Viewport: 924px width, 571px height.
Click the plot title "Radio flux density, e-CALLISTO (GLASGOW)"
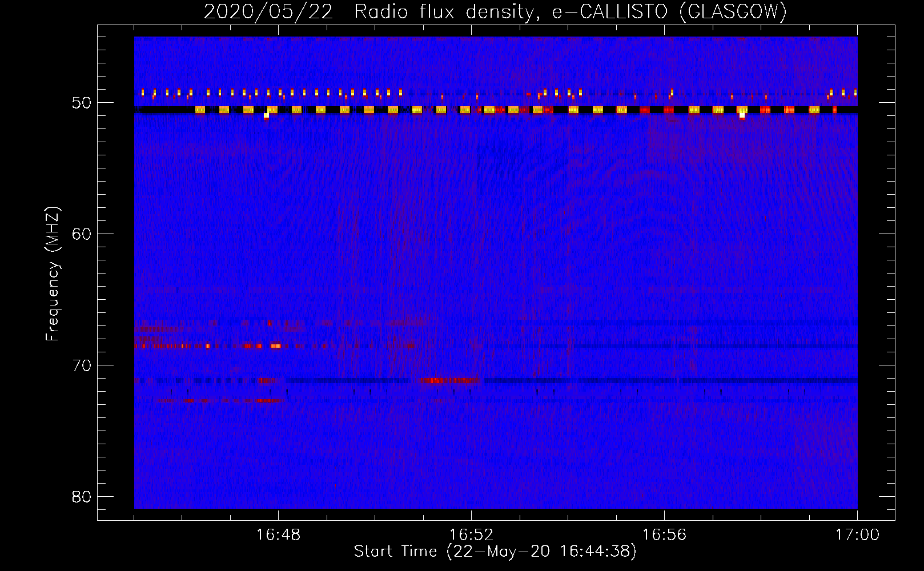(x=571, y=12)
